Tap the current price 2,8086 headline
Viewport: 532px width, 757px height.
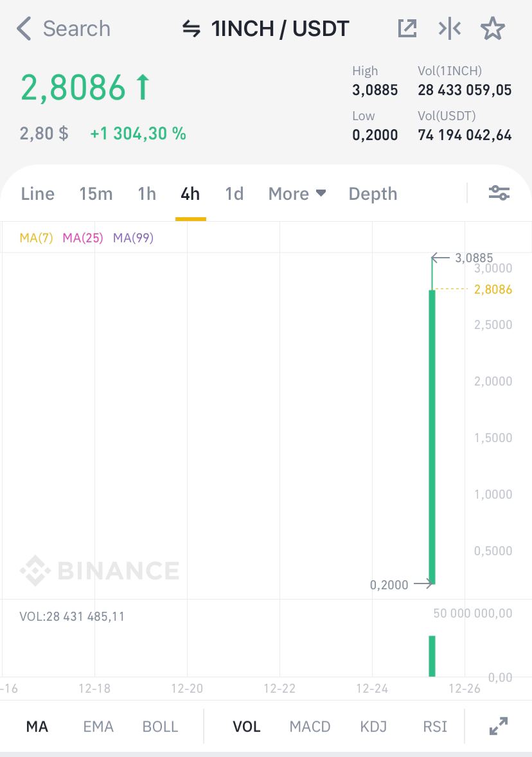pos(73,88)
